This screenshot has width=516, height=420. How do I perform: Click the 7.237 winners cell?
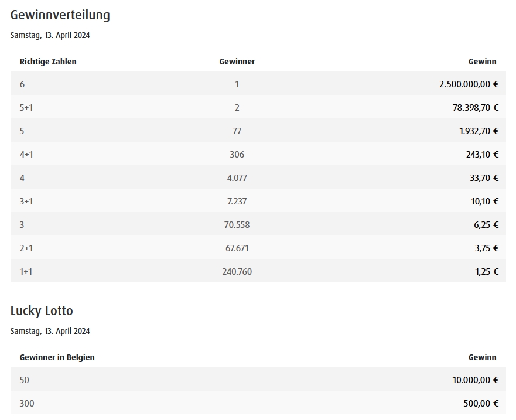click(237, 202)
